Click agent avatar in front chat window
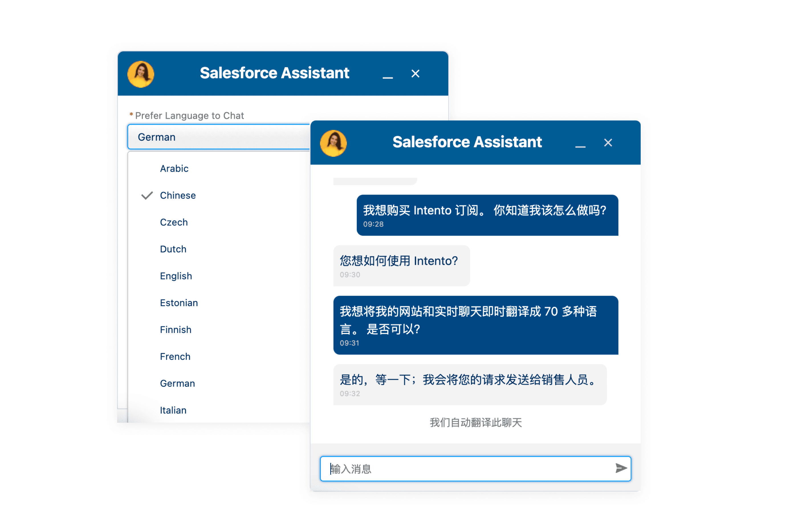The height and width of the screenshot is (532, 798). [333, 143]
